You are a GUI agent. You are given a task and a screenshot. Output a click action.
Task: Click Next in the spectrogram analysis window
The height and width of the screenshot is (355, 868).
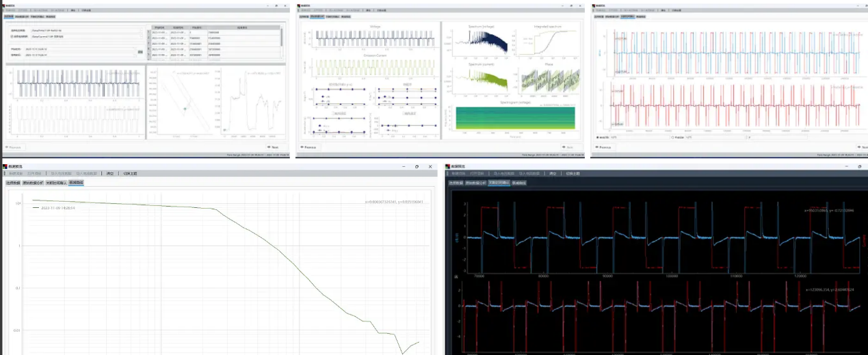pyautogui.click(x=568, y=147)
